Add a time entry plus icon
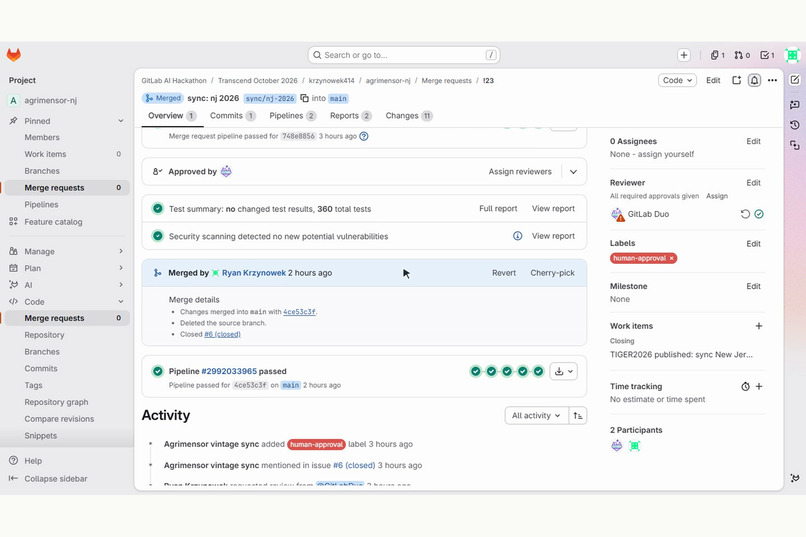Screen dimensions: 806x537 [759, 386]
